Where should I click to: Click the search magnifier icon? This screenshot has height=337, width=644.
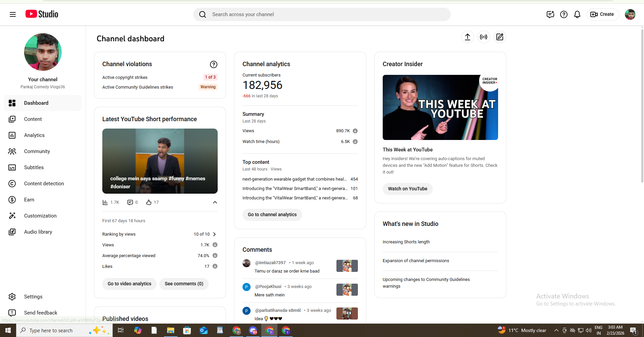tap(203, 14)
